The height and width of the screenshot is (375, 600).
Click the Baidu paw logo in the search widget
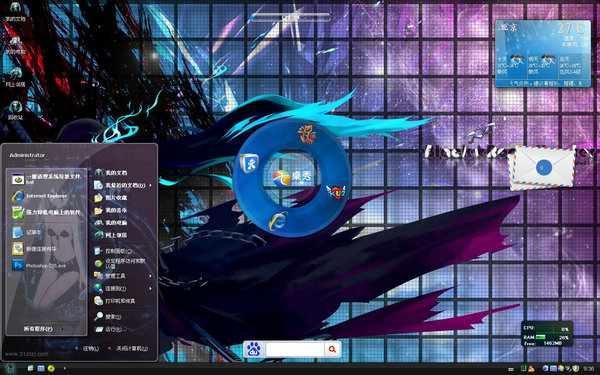[254, 349]
